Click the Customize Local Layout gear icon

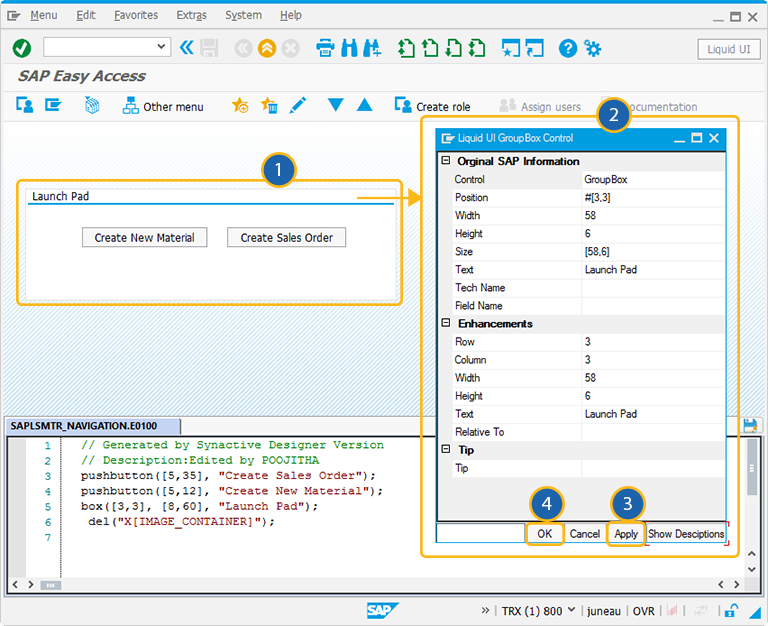593,48
